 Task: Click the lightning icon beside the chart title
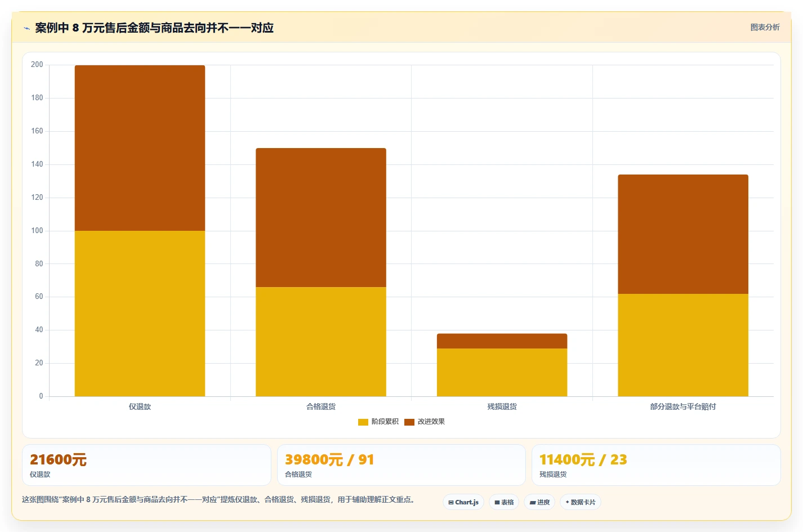(x=26, y=28)
